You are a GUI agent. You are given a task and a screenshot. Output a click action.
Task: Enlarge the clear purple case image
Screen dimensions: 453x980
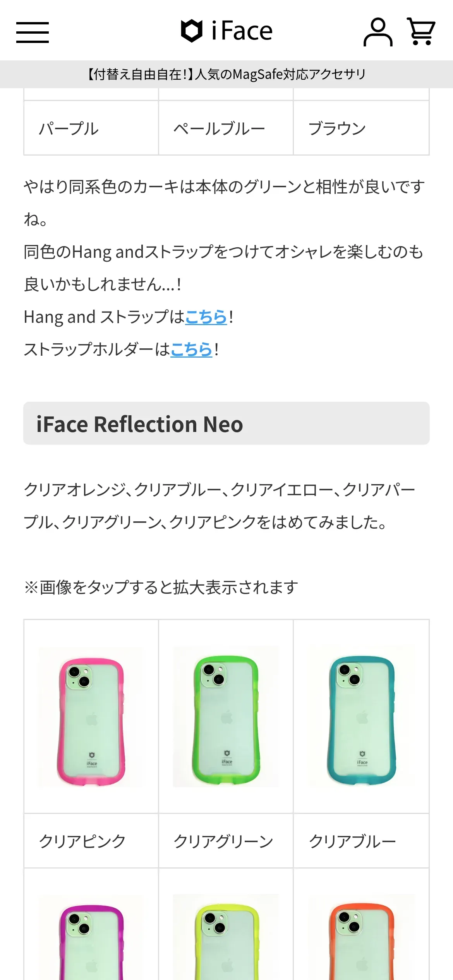91,941
